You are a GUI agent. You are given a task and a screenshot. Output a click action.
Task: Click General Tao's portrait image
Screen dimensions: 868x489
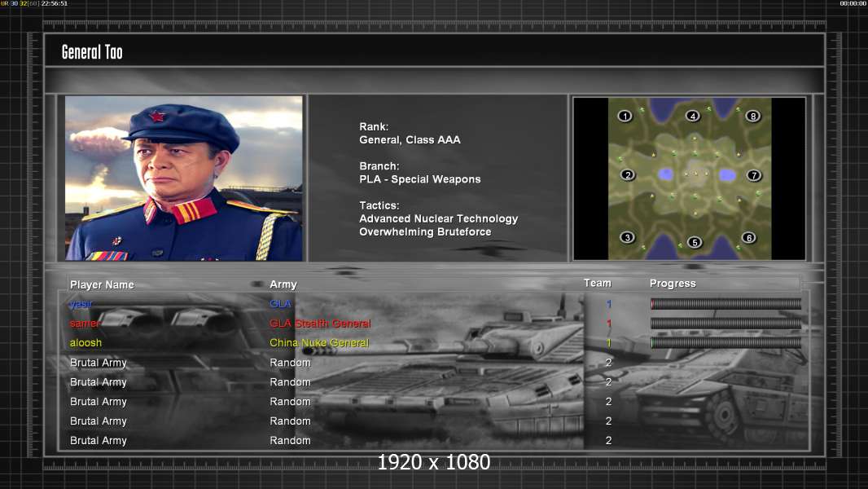pyautogui.click(x=184, y=178)
